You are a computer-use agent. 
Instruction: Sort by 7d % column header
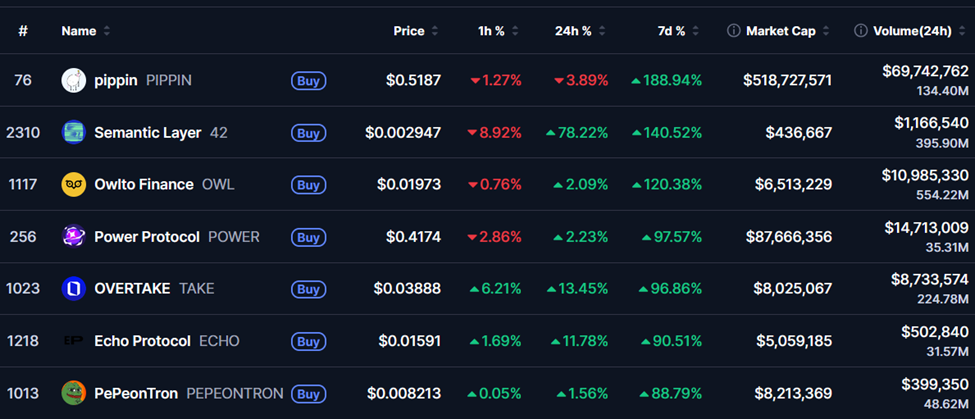coord(694,31)
